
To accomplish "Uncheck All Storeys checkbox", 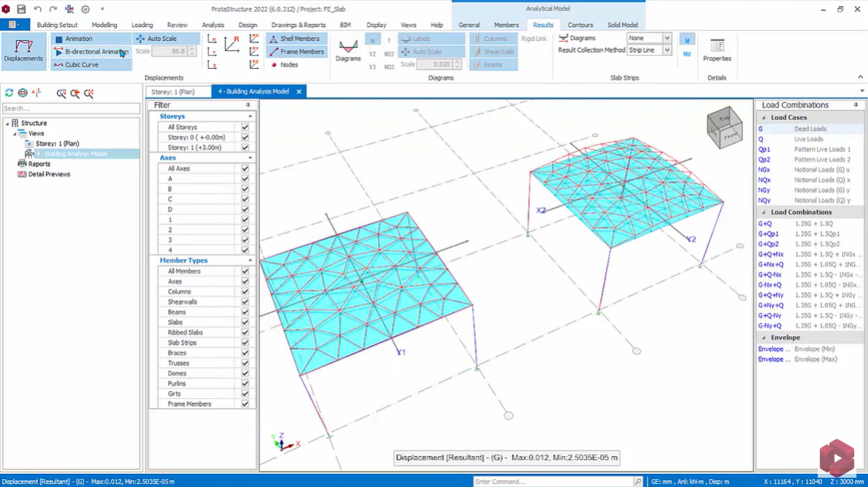I will 244,127.
